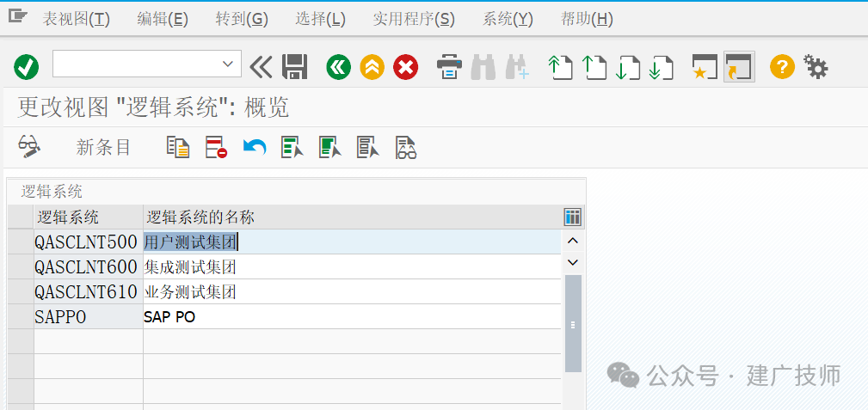Click the red Cancel icon
Viewport: 868px width, 410px height.
point(406,68)
